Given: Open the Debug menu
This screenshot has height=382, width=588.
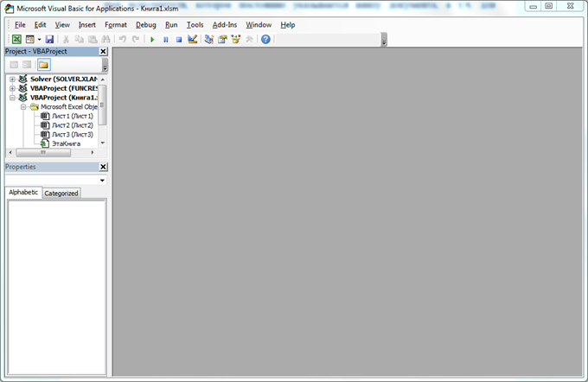Looking at the screenshot, I should pyautogui.click(x=146, y=25).
